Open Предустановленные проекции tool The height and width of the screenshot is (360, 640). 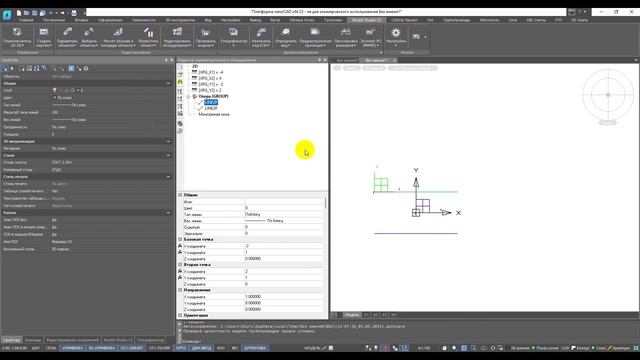(315, 37)
